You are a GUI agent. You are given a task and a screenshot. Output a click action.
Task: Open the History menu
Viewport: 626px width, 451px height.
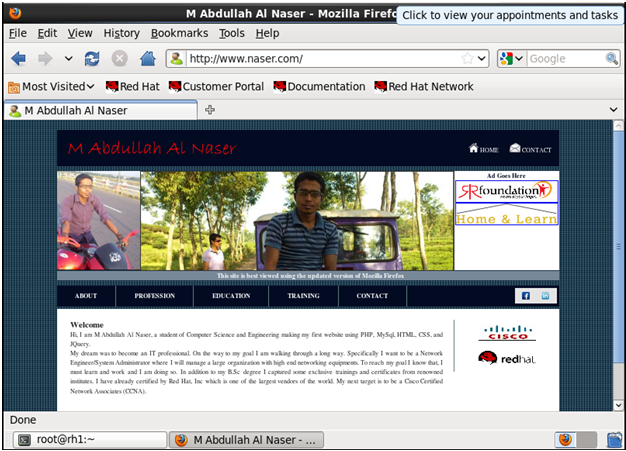[x=121, y=33]
